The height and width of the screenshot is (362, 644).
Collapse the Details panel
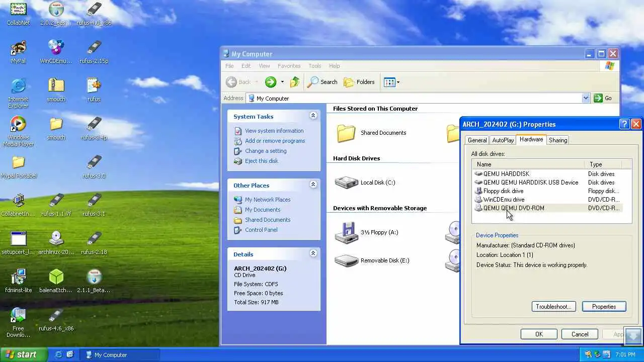click(x=313, y=253)
